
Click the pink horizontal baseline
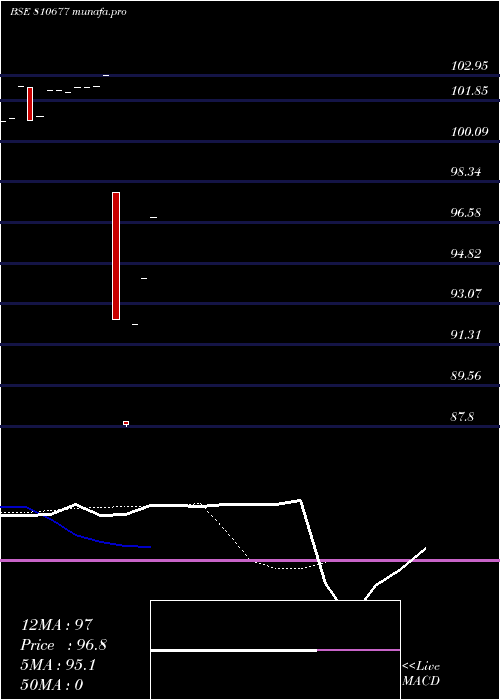[x=250, y=560]
